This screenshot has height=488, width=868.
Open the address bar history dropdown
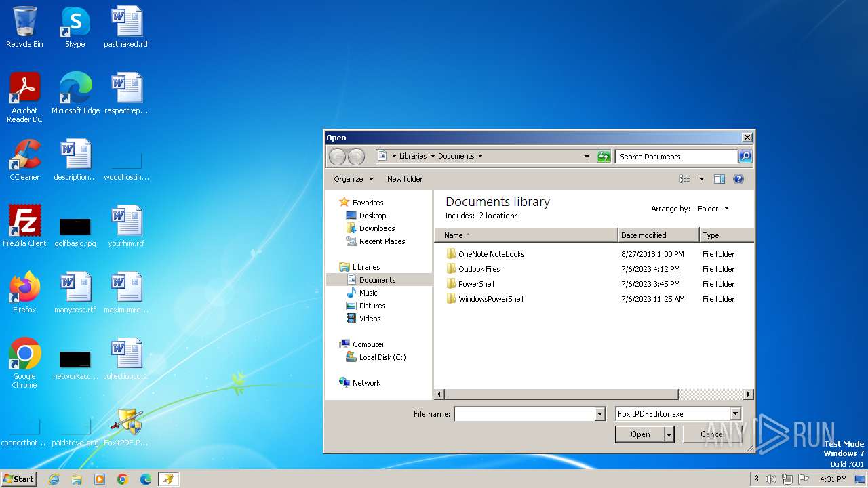(587, 157)
